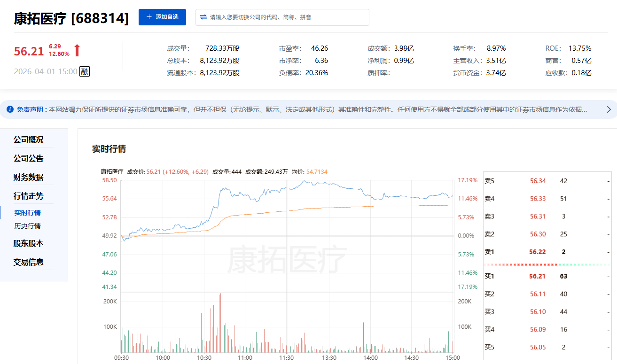Screen dimensions: 617x364
Task: Go to 财务数据 section
Action: tap(28, 177)
